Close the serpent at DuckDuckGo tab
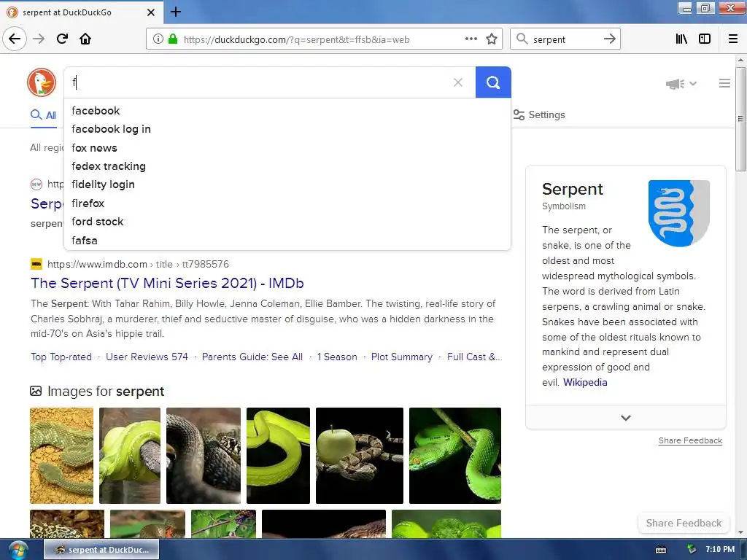The height and width of the screenshot is (560, 747). (x=151, y=12)
